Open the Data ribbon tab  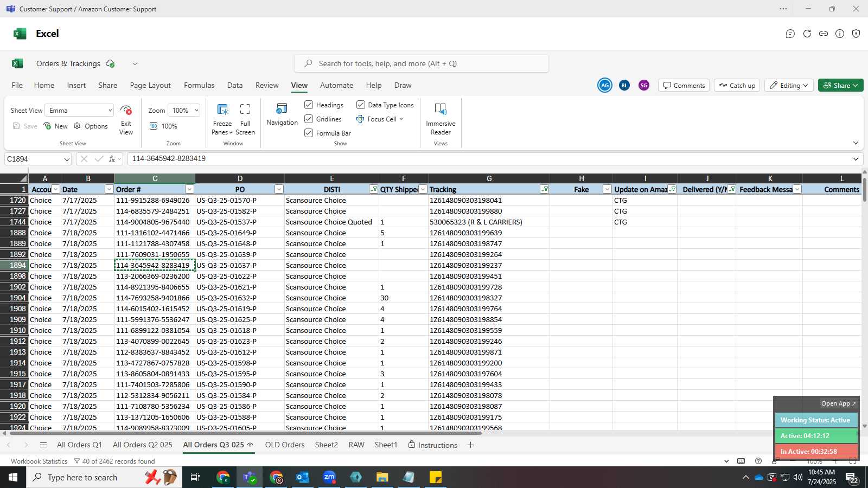[235, 85]
